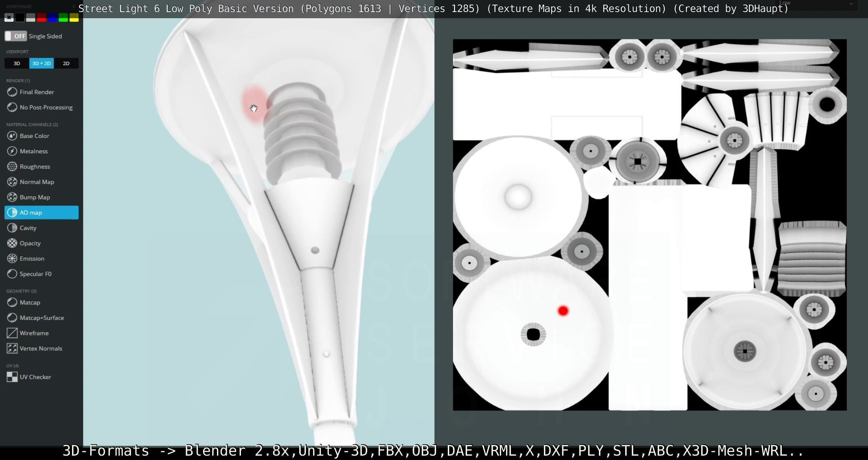The image size is (868, 460).
Task: Pick the red wireframe color swatch
Action: click(x=42, y=17)
